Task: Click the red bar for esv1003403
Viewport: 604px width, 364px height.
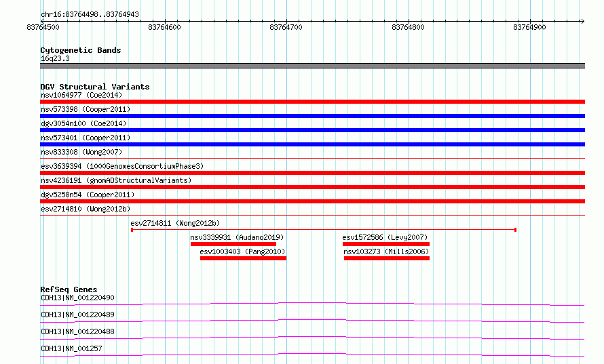Action: coord(243,258)
